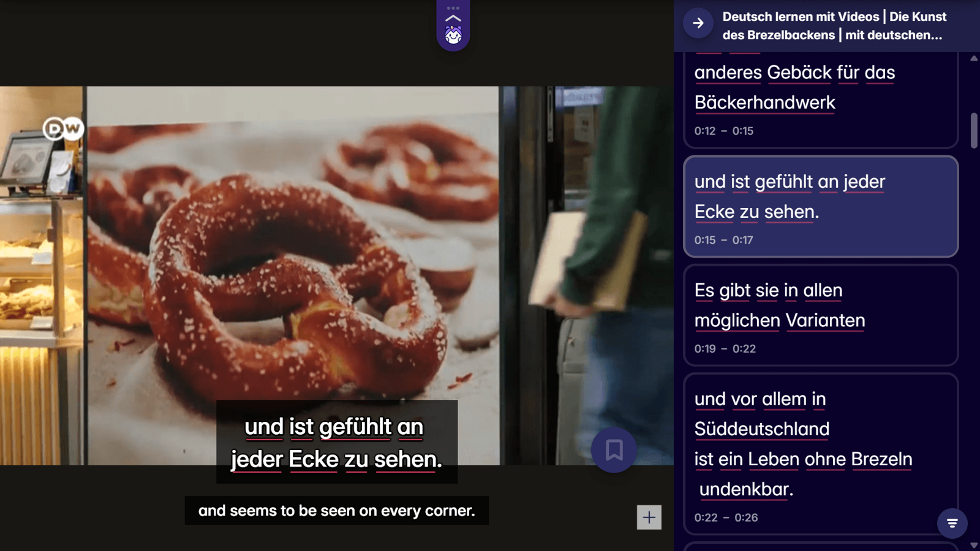This screenshot has height=551, width=980.
Task: Open the filter funnel icon in the subtitle panel
Action: tap(951, 523)
